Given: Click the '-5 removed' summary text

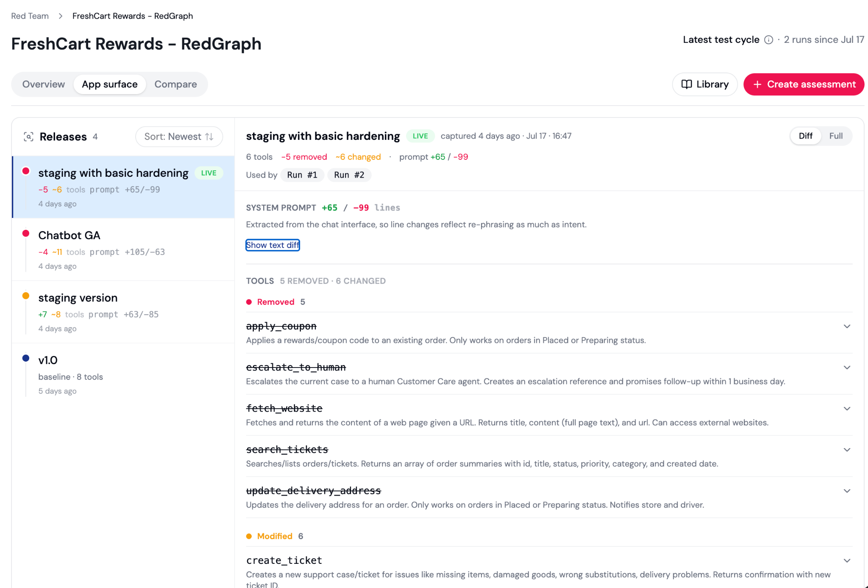Looking at the screenshot, I should click(304, 157).
